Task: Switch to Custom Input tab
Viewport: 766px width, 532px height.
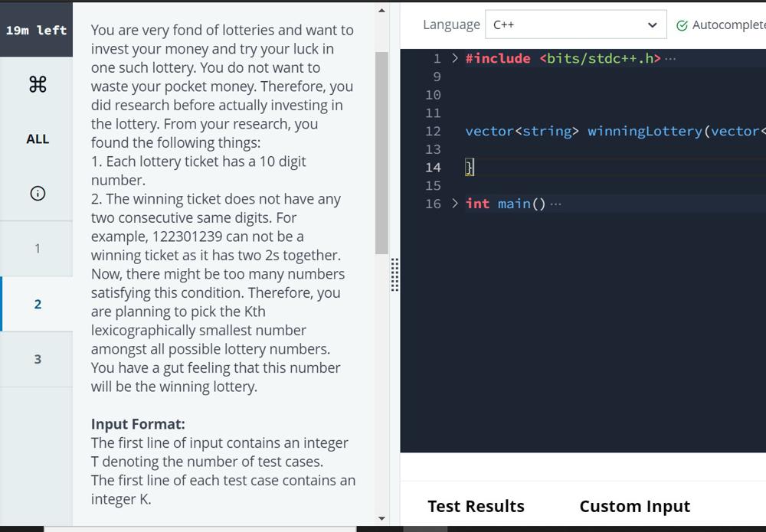Action: tap(634, 506)
